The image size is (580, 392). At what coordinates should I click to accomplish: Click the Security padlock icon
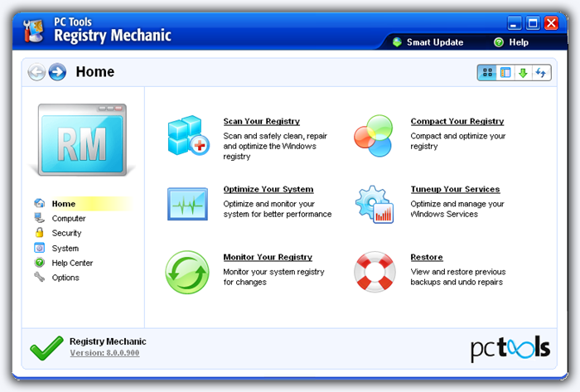coord(40,232)
